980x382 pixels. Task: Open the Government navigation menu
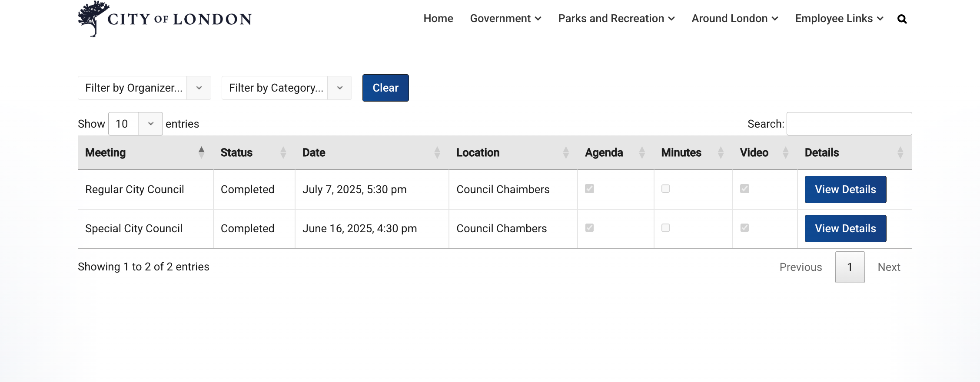505,19
